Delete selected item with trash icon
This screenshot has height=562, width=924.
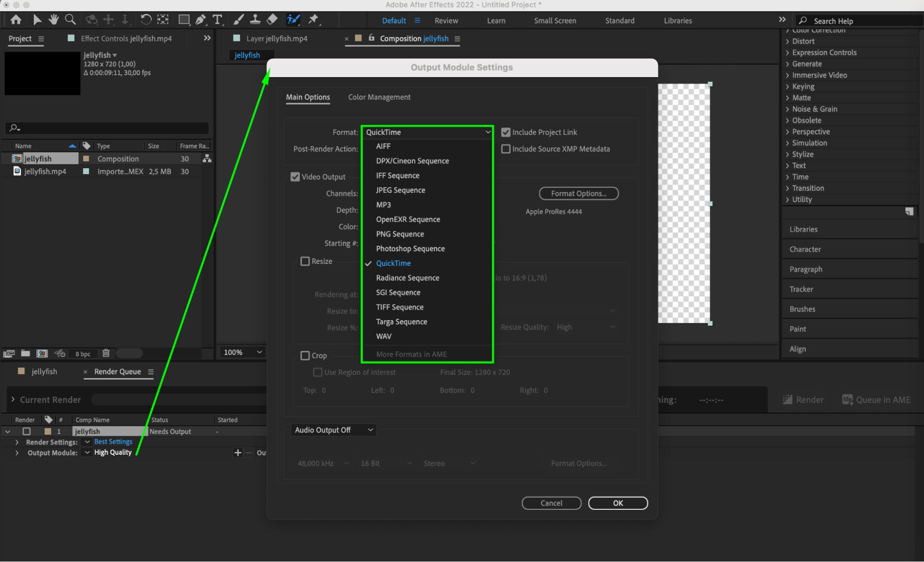pos(106,354)
